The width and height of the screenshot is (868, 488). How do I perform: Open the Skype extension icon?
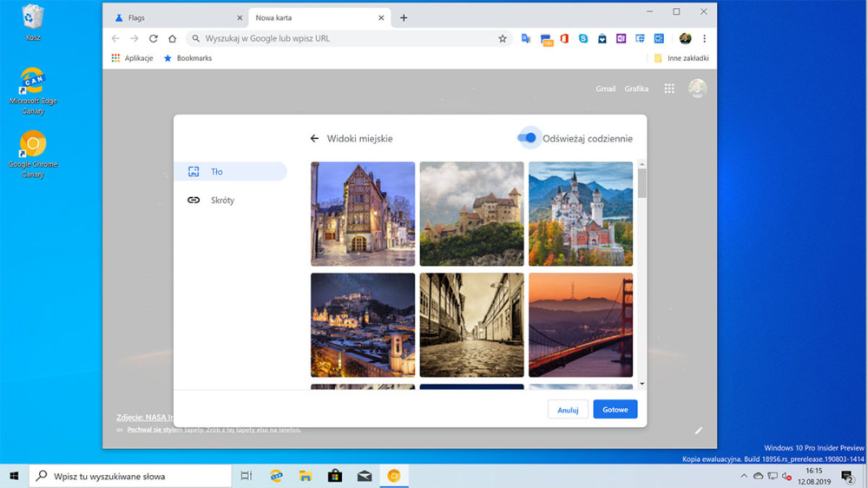pos(583,39)
